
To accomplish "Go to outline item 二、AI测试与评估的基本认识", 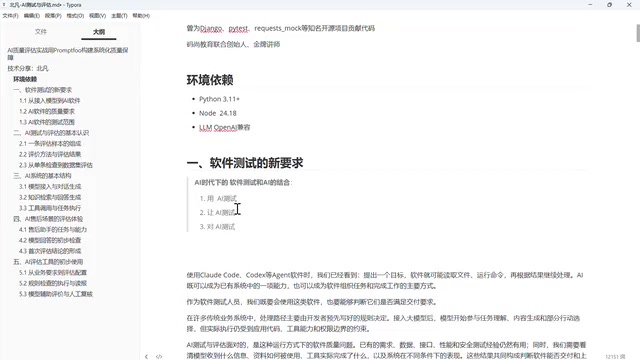I will 51,133.
